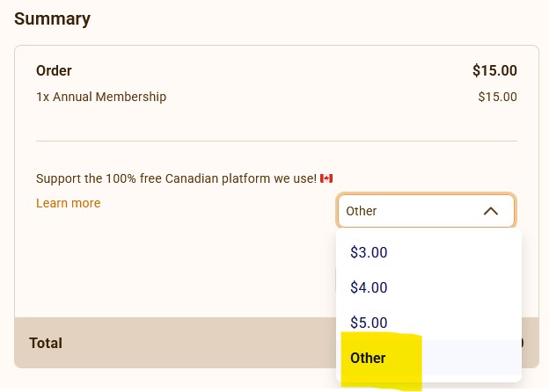Choose the $4.00 contribution option
The width and height of the screenshot is (549, 392).
369,287
